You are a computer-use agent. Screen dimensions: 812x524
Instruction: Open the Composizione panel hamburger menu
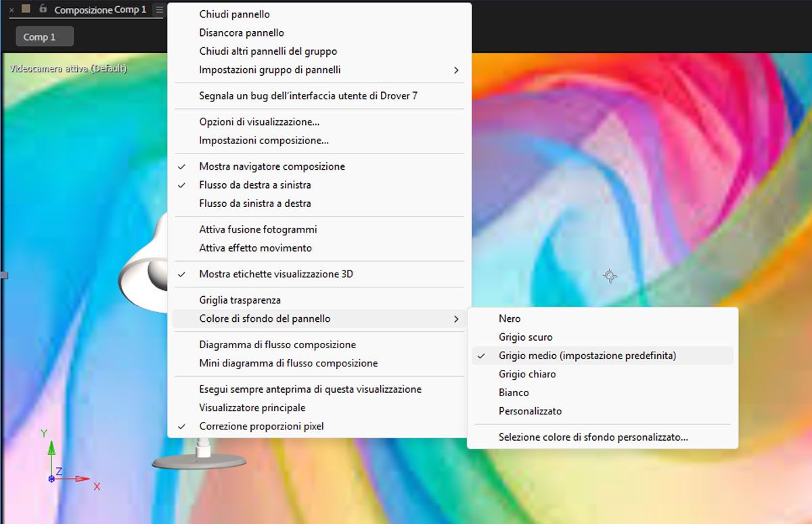159,10
